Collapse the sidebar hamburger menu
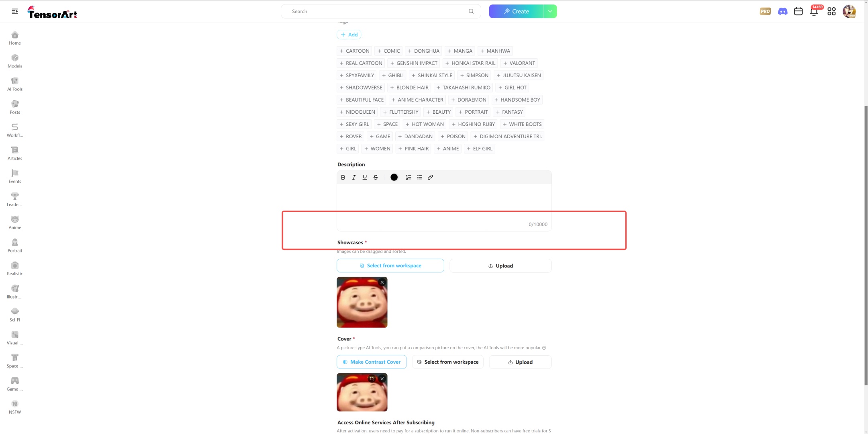This screenshot has height=434, width=868. [x=15, y=11]
